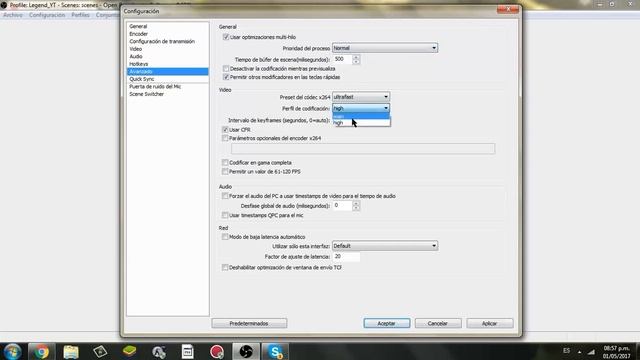This screenshot has height=360, width=640.
Task: Adjust Tiempo de búfer de escena spinner arrows
Action: 356,60
